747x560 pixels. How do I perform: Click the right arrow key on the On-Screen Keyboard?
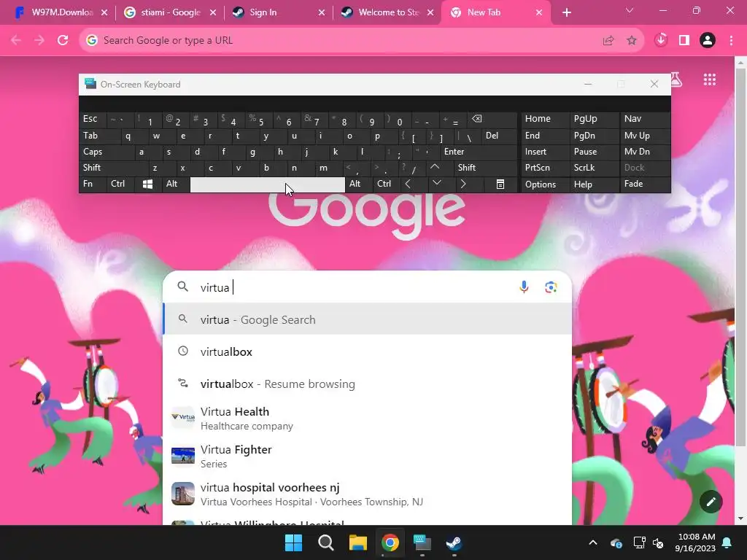[463, 184]
